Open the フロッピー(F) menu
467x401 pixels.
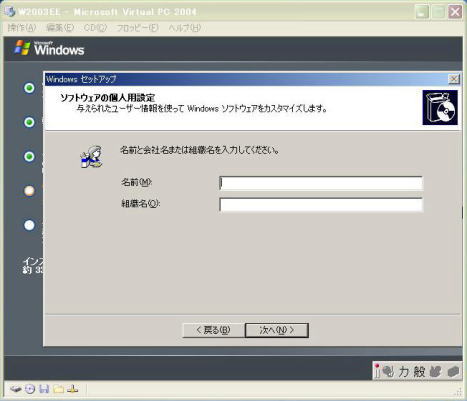tap(137, 28)
